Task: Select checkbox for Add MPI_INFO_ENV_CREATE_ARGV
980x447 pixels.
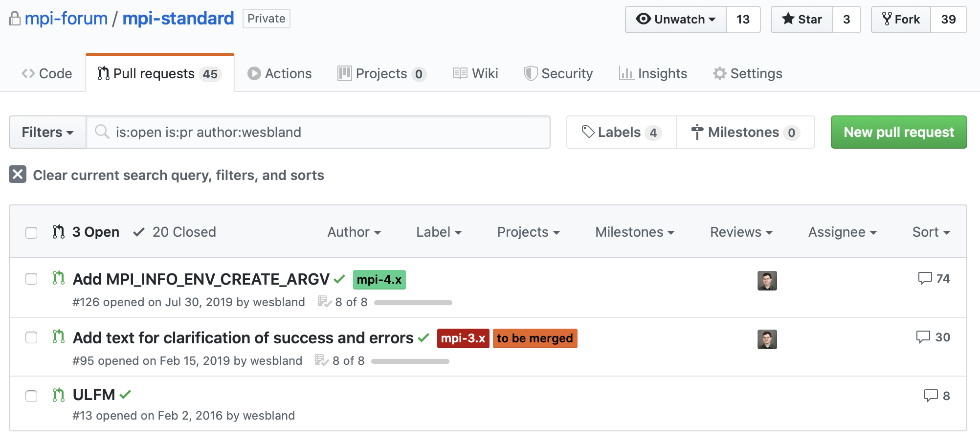Action: 31,279
